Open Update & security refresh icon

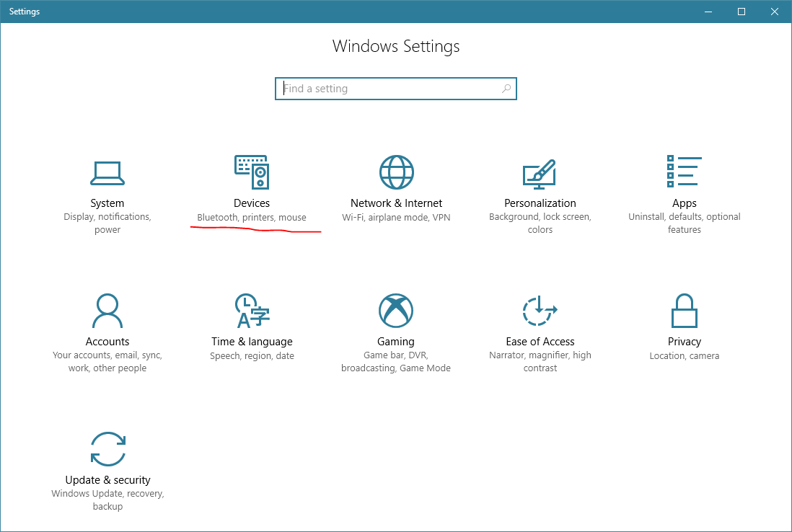(107, 448)
